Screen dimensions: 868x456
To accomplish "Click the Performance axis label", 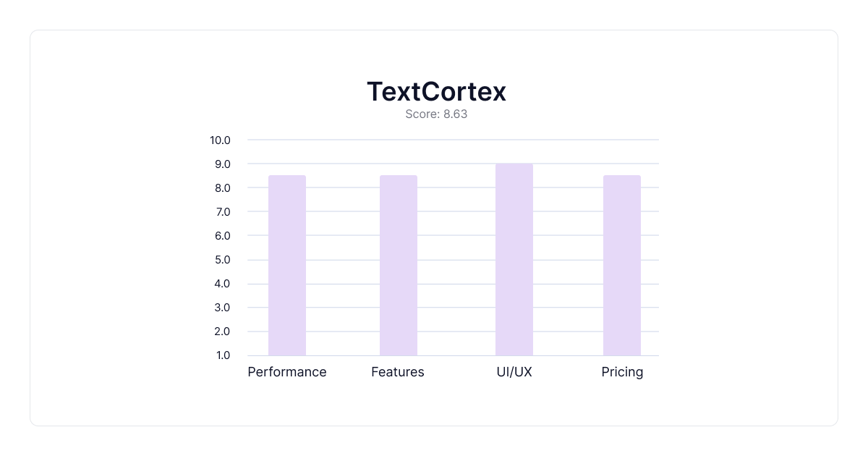I will pos(287,372).
